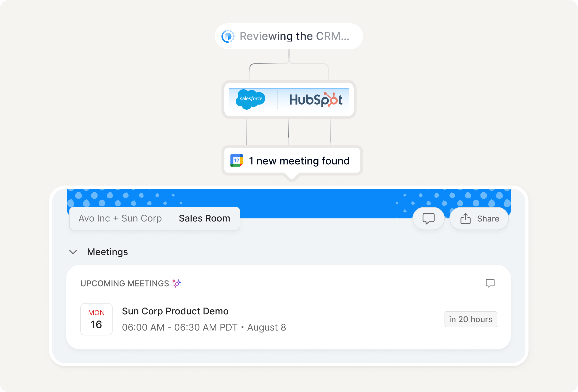The image size is (578, 392).
Task: Select the Sales Room tab
Action: (x=205, y=218)
